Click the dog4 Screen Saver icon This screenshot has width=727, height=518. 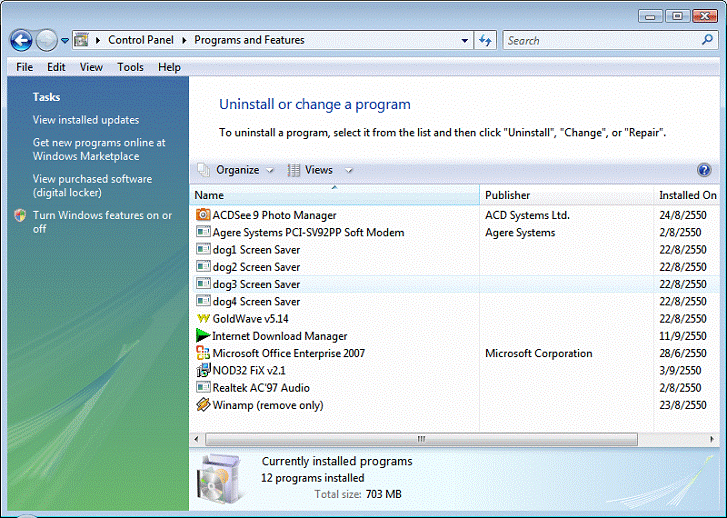203,301
